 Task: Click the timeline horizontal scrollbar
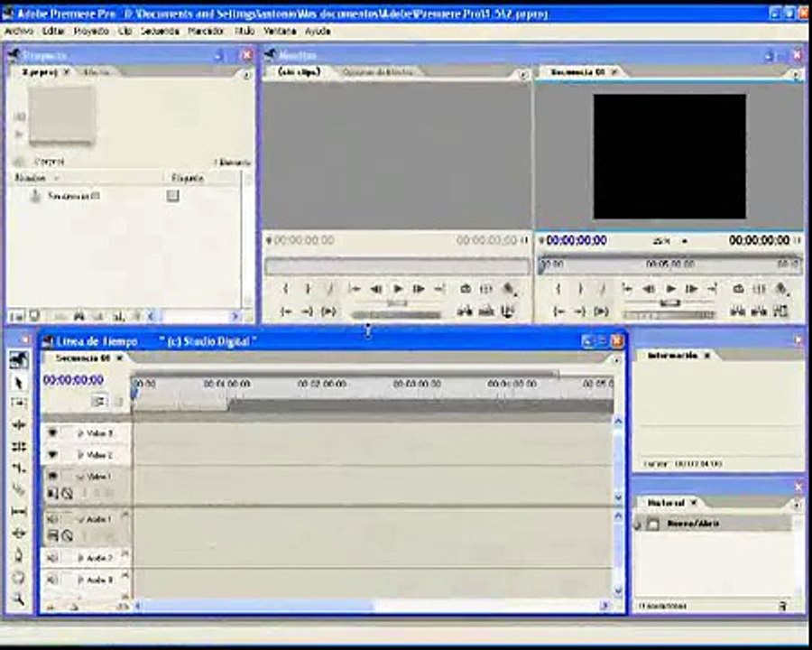pyautogui.click(x=256, y=605)
